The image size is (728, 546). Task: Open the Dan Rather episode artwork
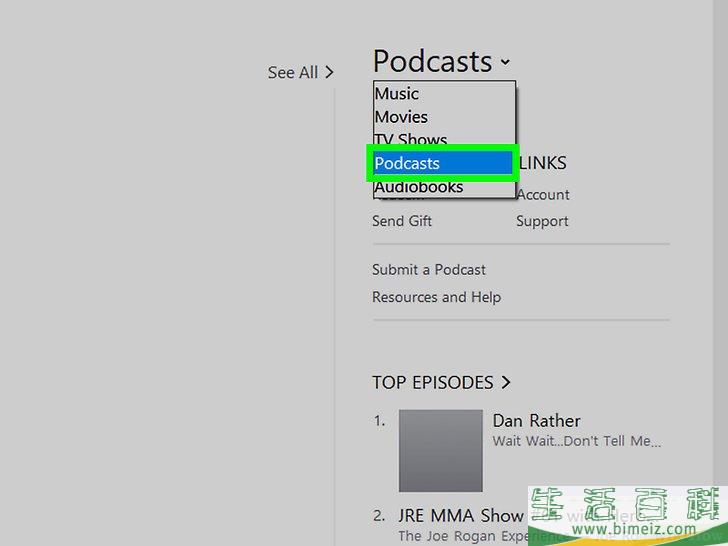pyautogui.click(x=441, y=450)
